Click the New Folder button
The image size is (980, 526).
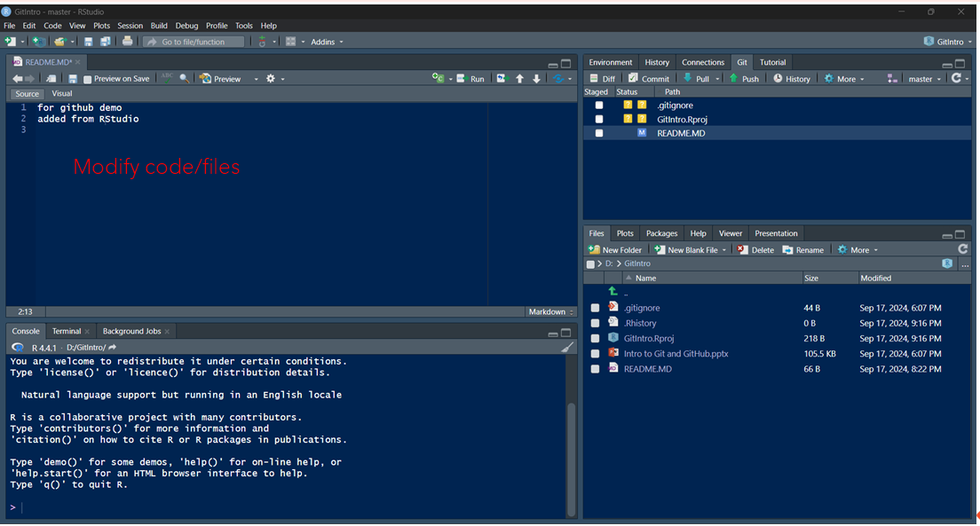(x=615, y=250)
